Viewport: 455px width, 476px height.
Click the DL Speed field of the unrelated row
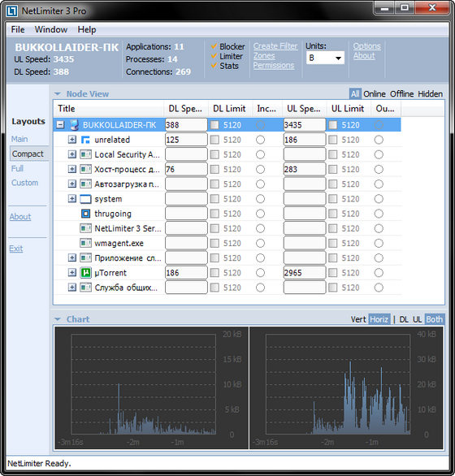[x=186, y=140]
